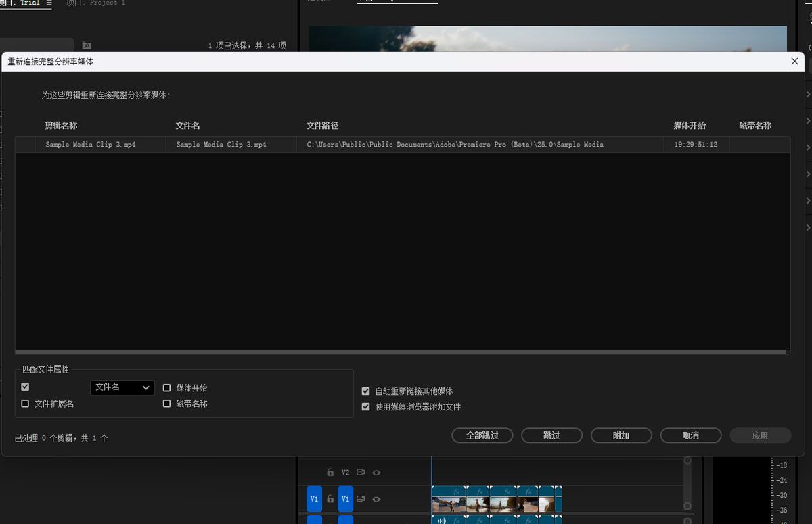Viewport: 812px width, 524px height.
Task: Sort by the 剪辑名称 column header
Action: (62, 126)
